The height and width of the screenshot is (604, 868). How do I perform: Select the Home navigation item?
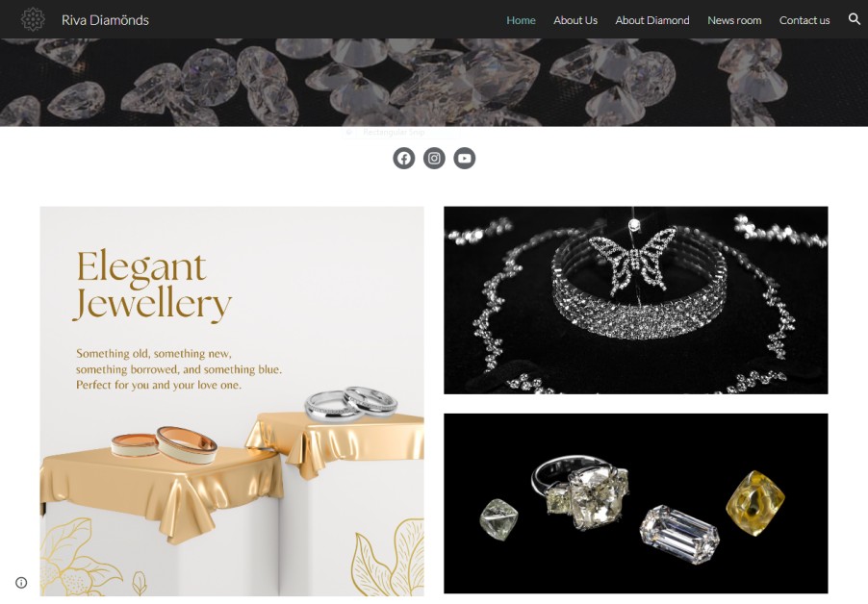click(521, 20)
